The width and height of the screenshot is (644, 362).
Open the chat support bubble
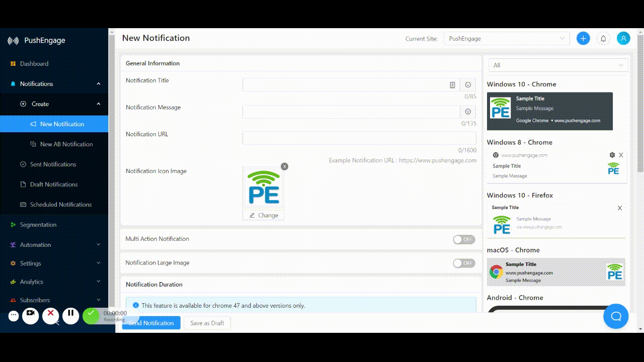(616, 316)
